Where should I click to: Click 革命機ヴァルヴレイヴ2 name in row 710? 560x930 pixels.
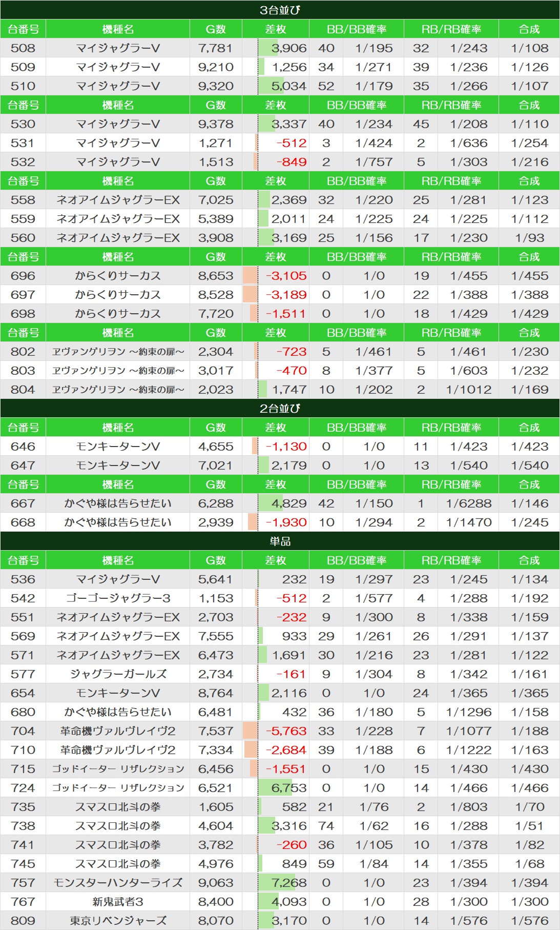pyautogui.click(x=118, y=750)
